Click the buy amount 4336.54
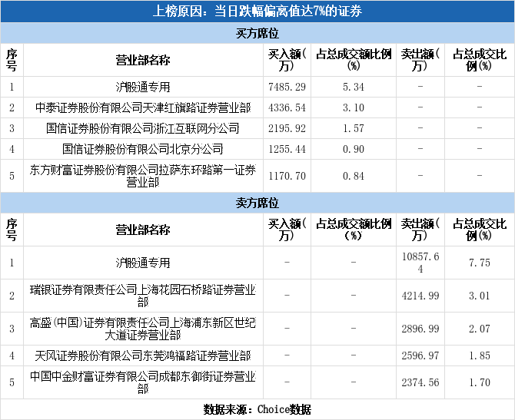515x420 pixels. [x=287, y=107]
